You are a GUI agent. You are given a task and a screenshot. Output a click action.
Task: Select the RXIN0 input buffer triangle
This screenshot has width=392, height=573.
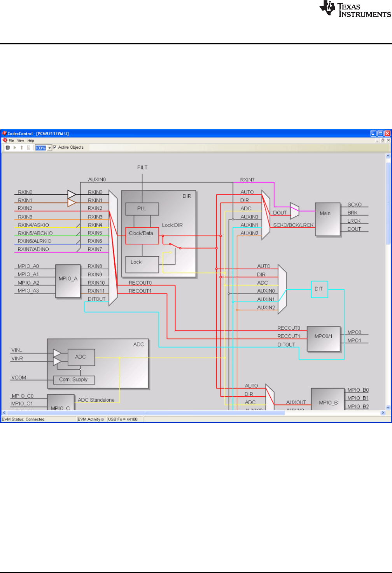pyautogui.click(x=72, y=194)
